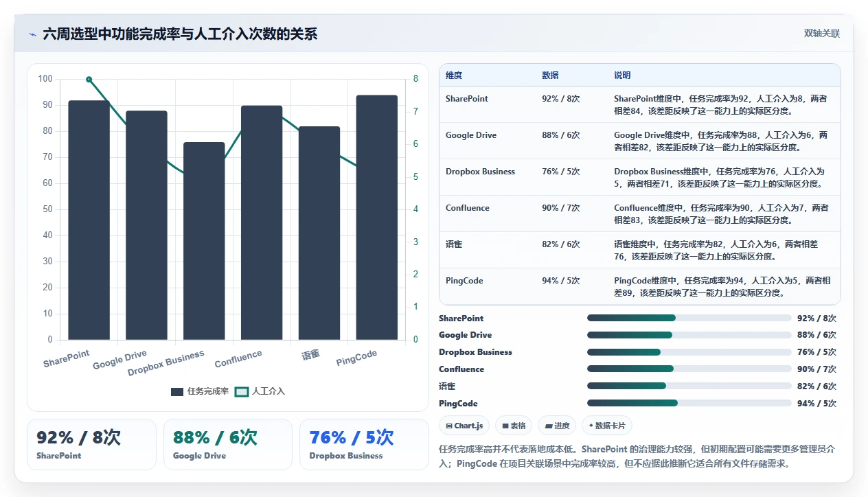
Task: Click the icon in the 表格 chip
Action: (505, 426)
